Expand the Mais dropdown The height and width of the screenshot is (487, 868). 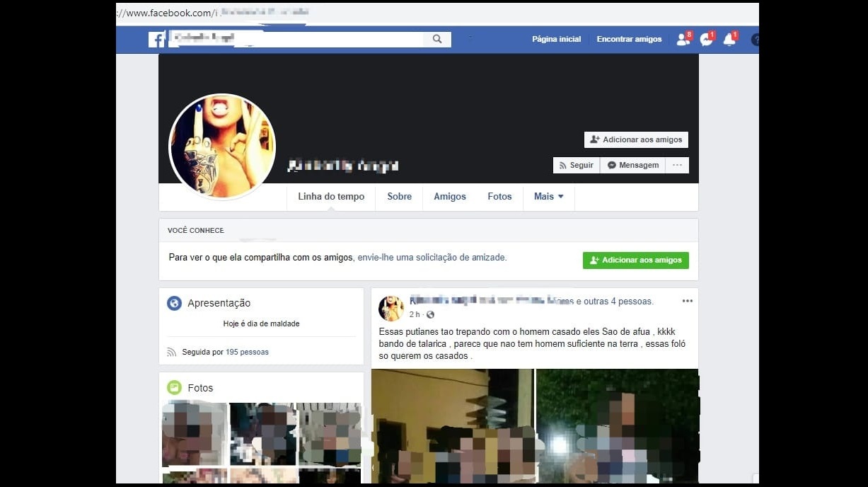(x=549, y=197)
